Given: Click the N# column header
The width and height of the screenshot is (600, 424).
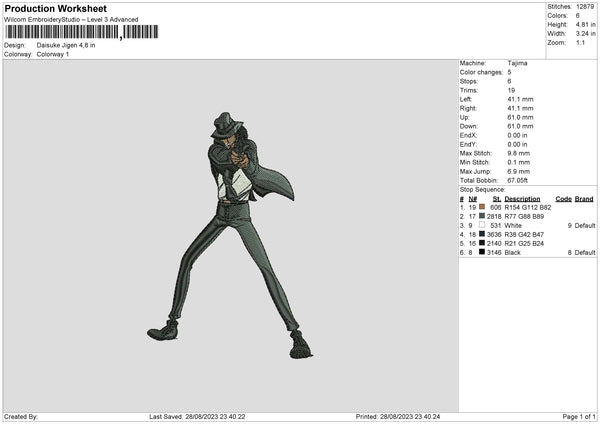Looking at the screenshot, I should [x=473, y=199].
